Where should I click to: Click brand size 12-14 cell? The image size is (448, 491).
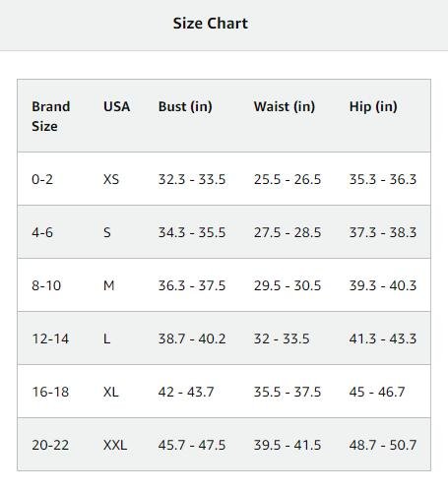(x=50, y=338)
